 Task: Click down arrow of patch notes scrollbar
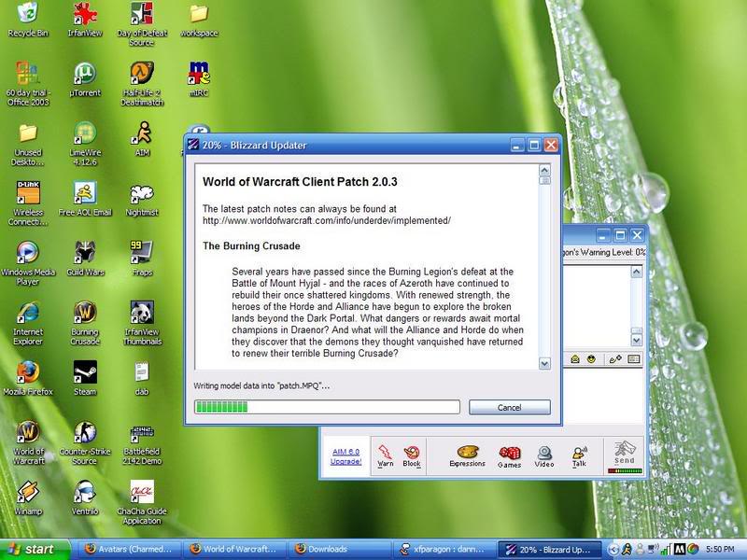(544, 363)
